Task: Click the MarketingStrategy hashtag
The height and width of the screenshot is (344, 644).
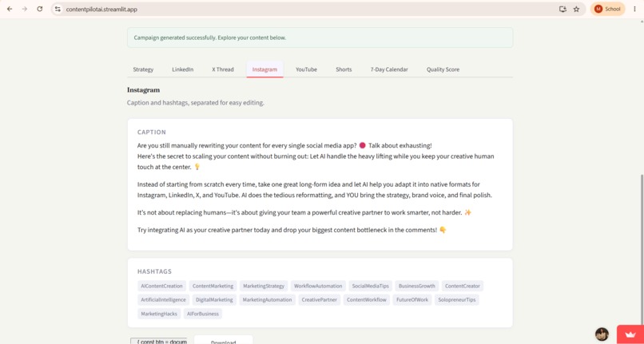Action: [264, 286]
